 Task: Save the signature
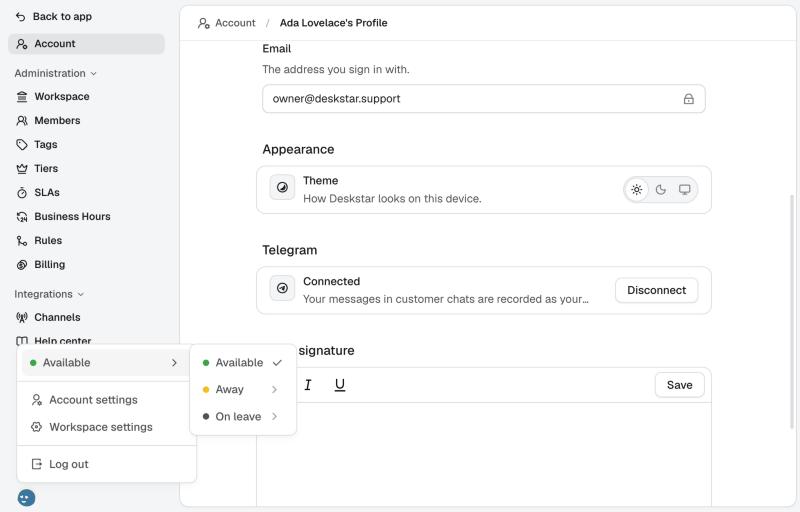680,385
